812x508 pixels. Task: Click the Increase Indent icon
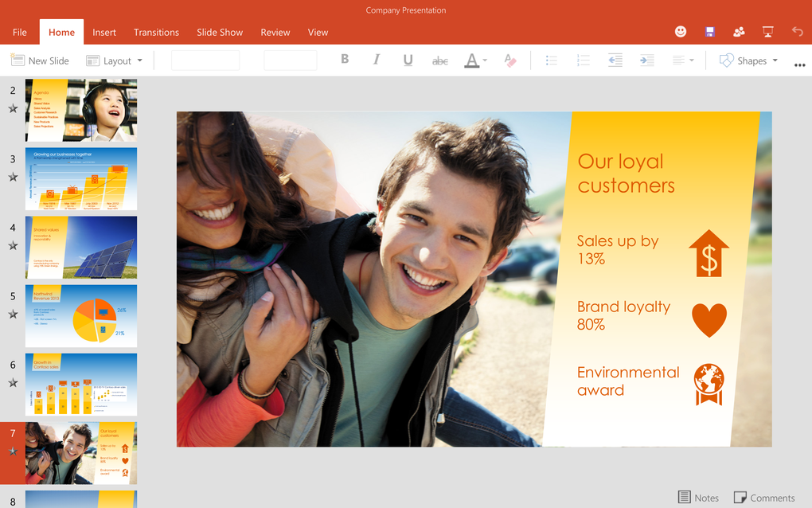click(646, 60)
